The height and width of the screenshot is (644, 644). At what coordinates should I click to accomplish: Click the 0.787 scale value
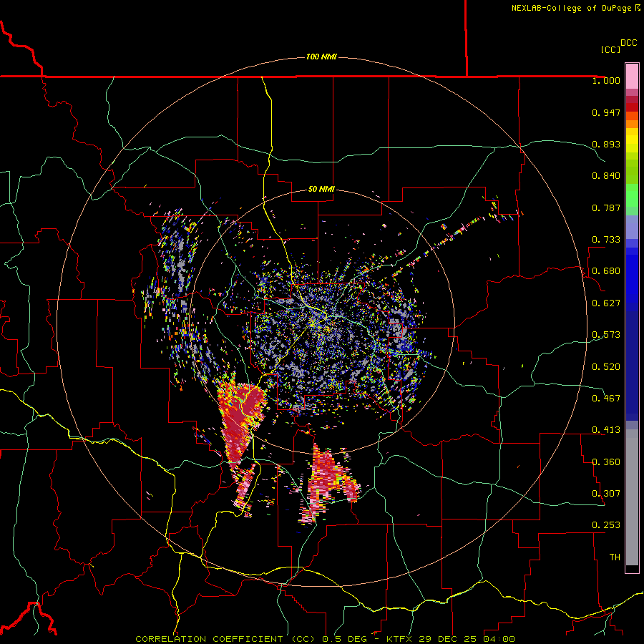tap(606, 208)
